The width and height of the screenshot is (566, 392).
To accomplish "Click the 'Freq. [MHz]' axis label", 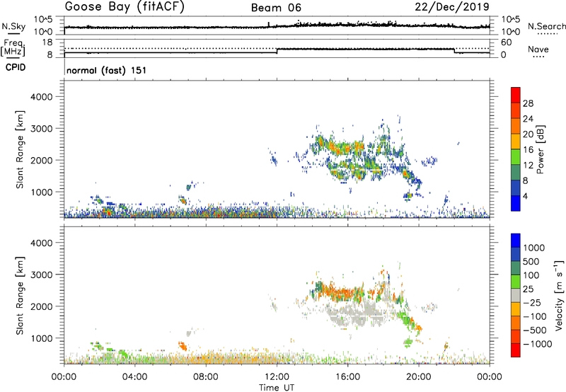I will point(13,48).
